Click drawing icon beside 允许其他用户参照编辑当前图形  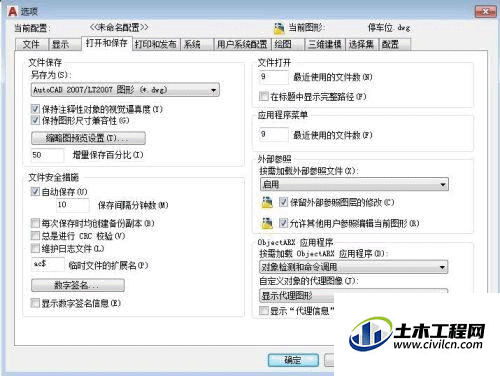pos(267,223)
